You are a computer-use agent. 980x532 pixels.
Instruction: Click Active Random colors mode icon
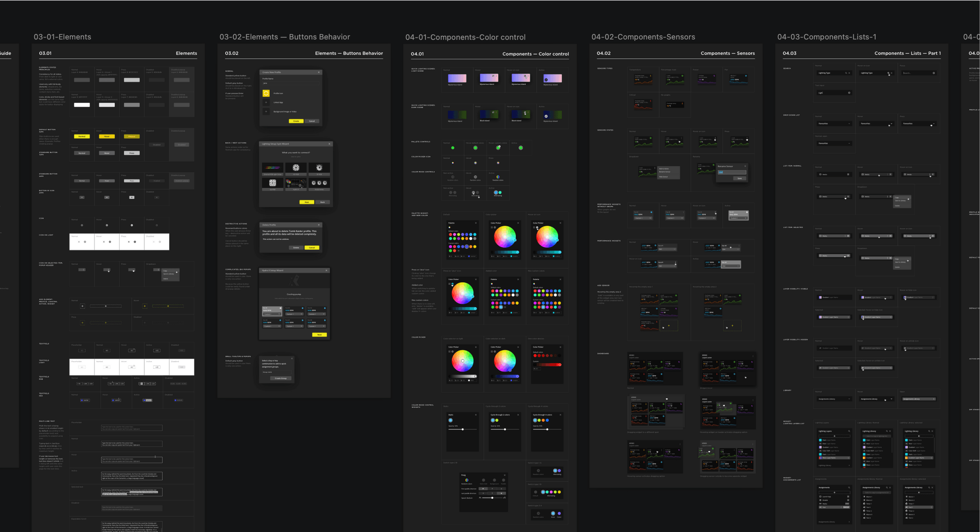point(498,177)
